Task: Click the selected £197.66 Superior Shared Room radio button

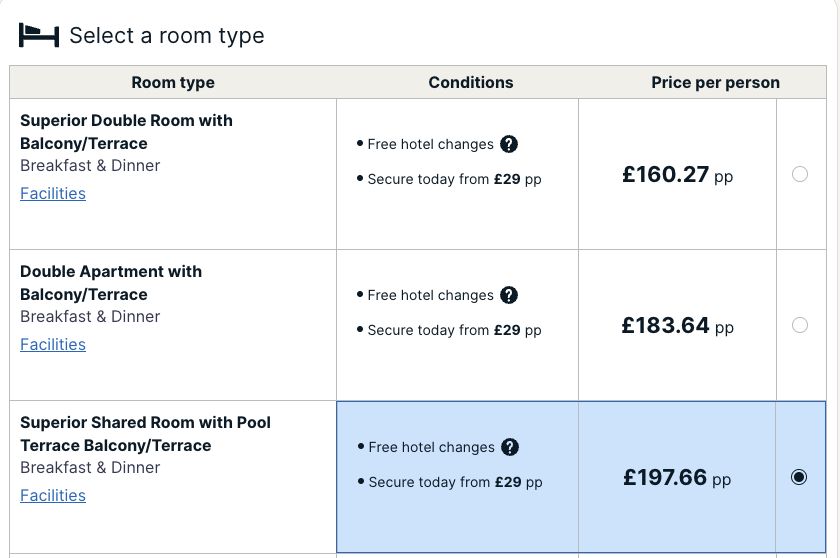Action: (x=799, y=477)
